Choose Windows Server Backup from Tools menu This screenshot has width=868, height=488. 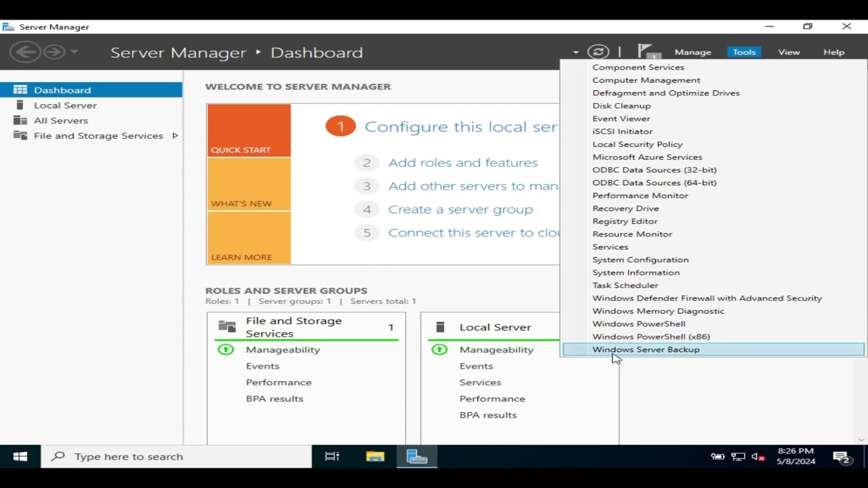pyautogui.click(x=713, y=350)
